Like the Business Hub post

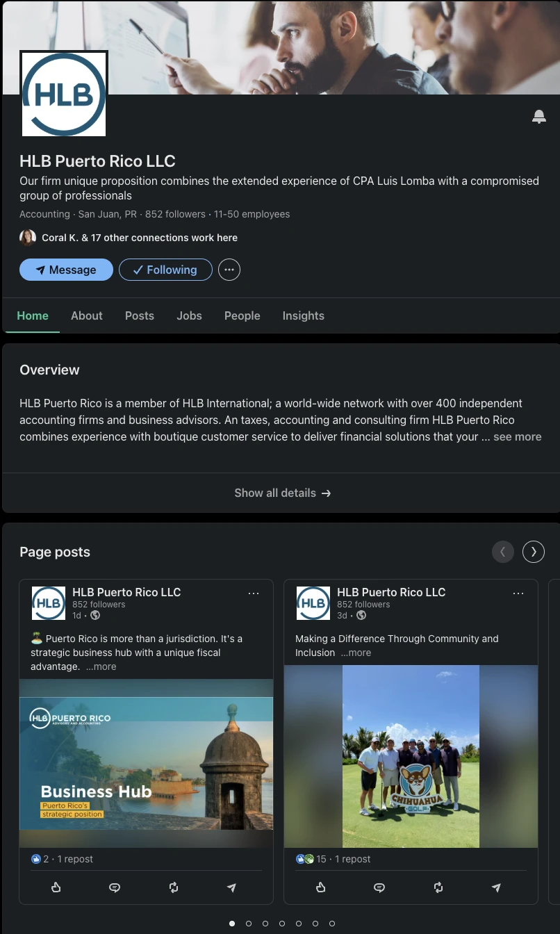tap(56, 887)
